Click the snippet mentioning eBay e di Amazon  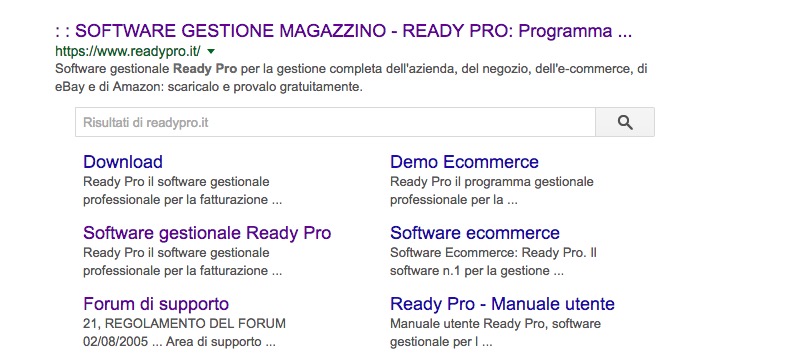[x=209, y=88]
